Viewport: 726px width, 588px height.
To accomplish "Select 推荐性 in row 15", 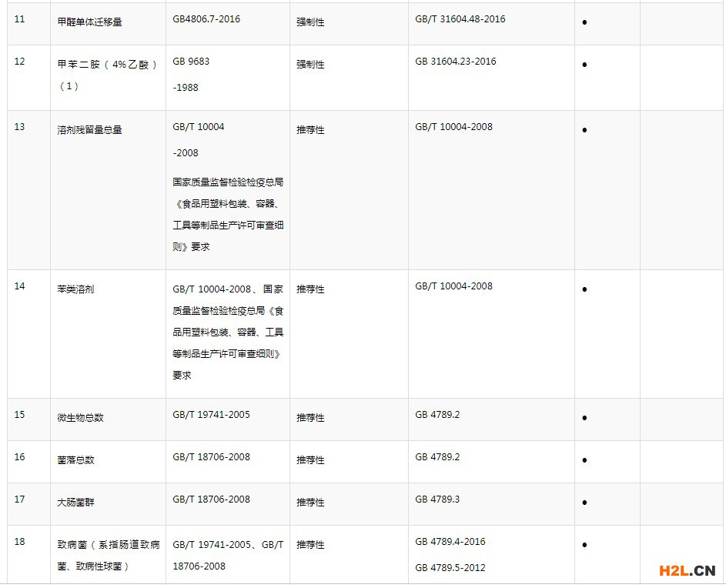I will click(310, 418).
